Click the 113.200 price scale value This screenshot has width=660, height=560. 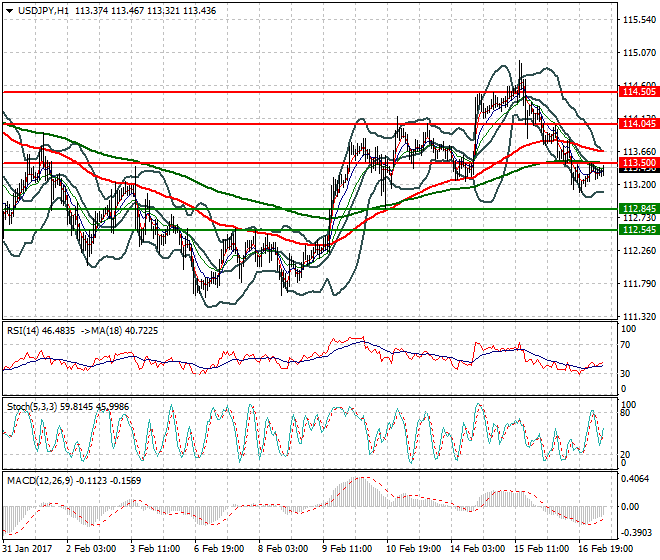(639, 184)
